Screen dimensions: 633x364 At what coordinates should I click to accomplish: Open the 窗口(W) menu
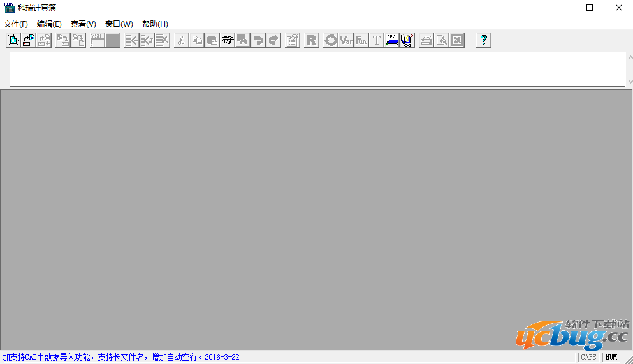coord(119,24)
